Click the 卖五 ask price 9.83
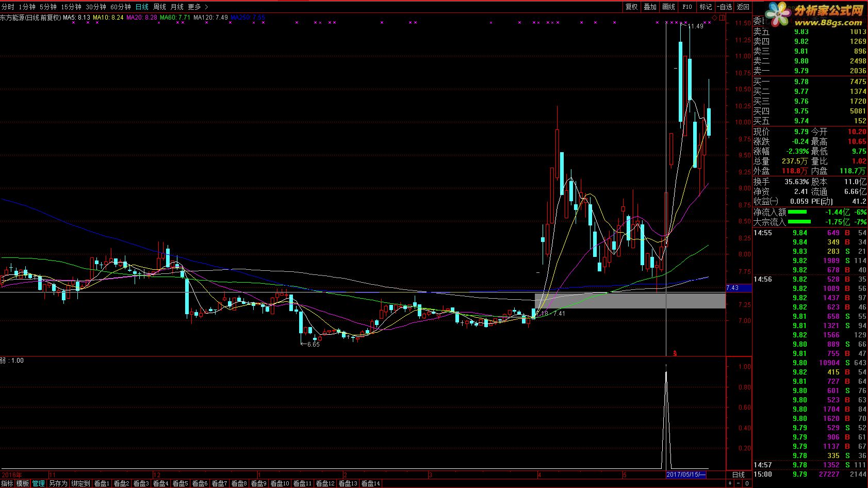 (x=801, y=31)
